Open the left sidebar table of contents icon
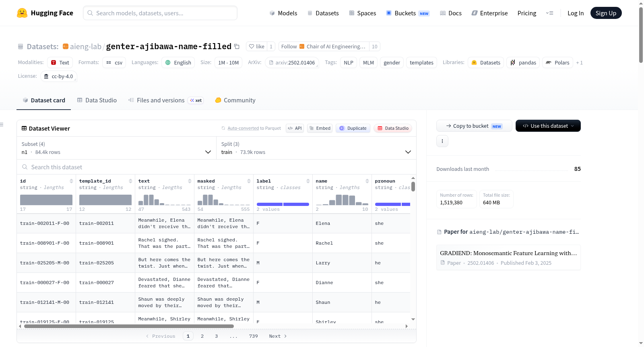The image size is (644, 347). pyautogui.click(x=2, y=125)
